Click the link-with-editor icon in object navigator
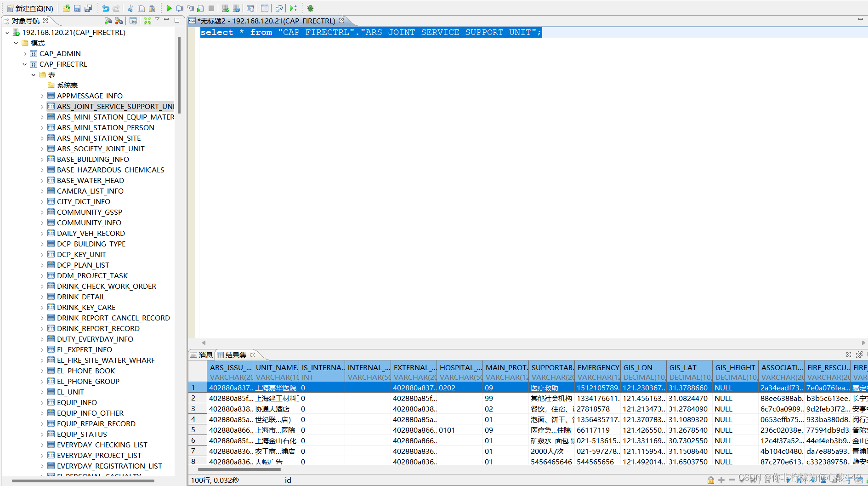 click(x=133, y=21)
